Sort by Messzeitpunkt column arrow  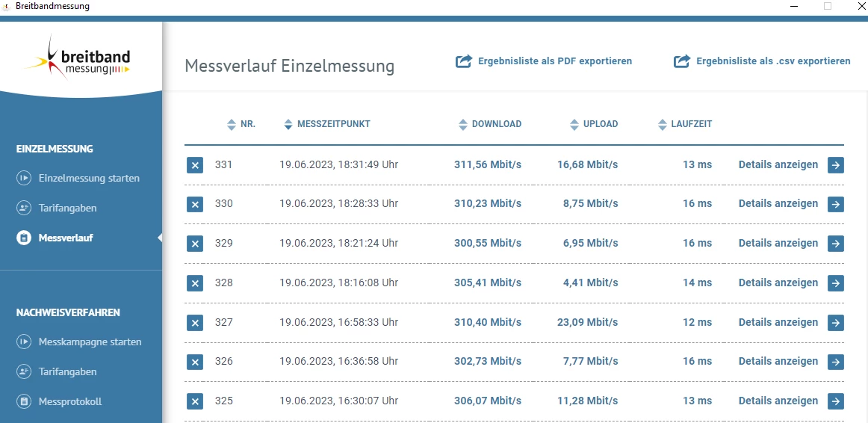coord(288,124)
